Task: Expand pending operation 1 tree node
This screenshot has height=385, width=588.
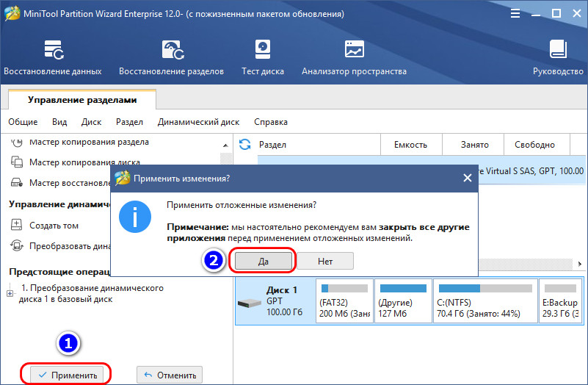Action: 10,293
